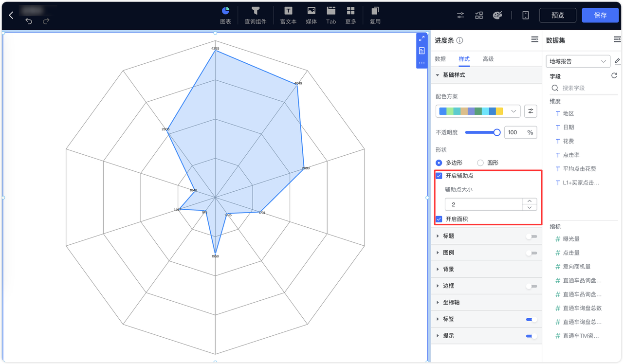Select the 意向商机量 metric field
The width and height of the screenshot is (623, 364).
click(x=577, y=267)
